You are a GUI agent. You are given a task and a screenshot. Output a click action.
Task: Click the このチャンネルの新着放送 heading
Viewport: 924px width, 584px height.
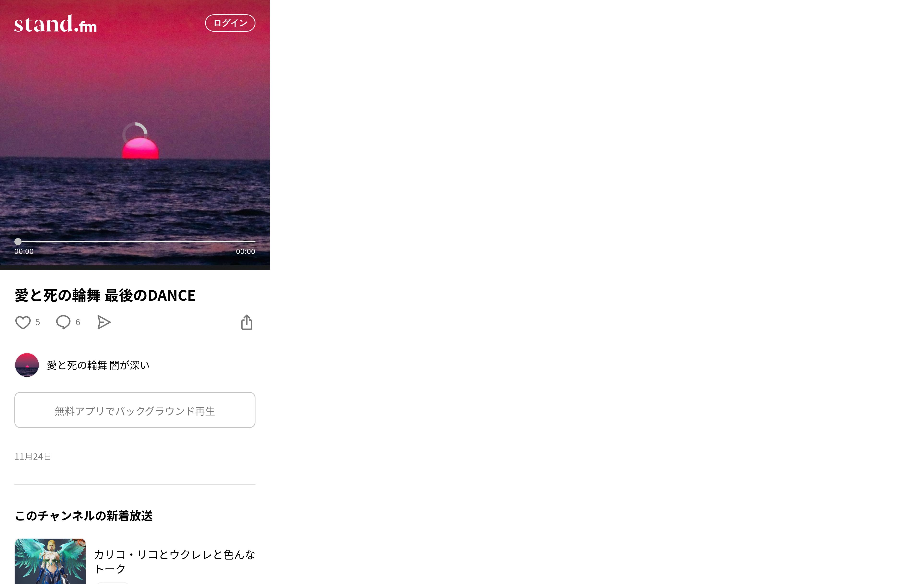click(x=84, y=516)
